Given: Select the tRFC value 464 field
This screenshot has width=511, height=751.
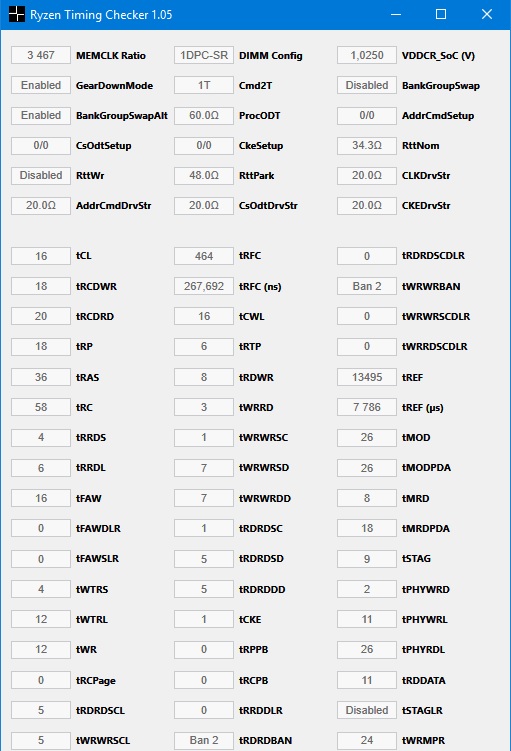Looking at the screenshot, I should point(204,256).
